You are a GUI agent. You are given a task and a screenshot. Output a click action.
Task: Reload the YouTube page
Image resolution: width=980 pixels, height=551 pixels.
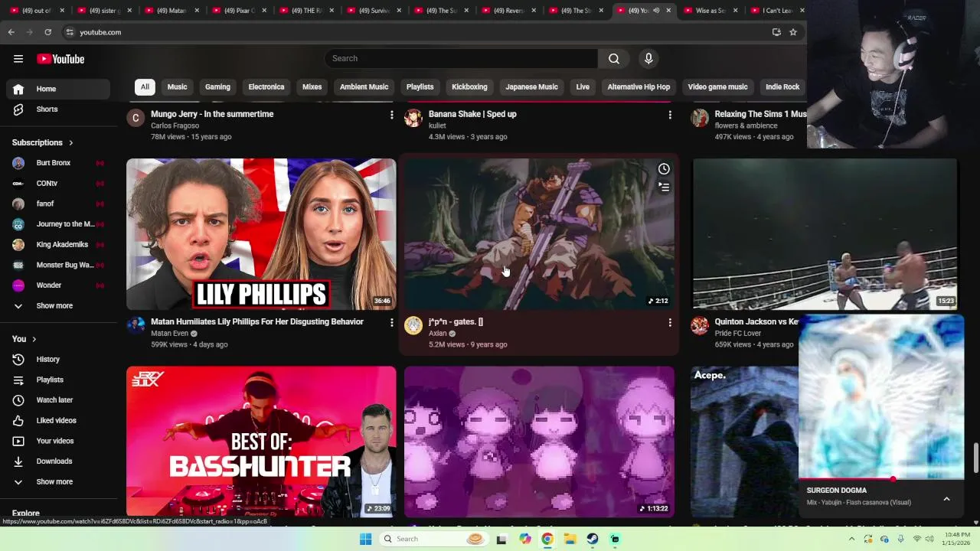pos(47,32)
